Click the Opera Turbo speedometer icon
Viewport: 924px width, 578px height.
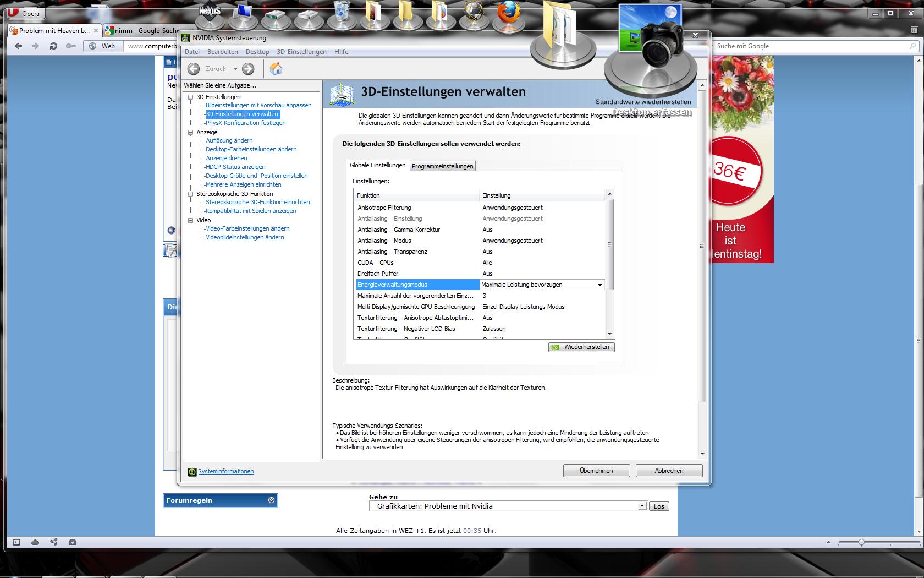73,542
